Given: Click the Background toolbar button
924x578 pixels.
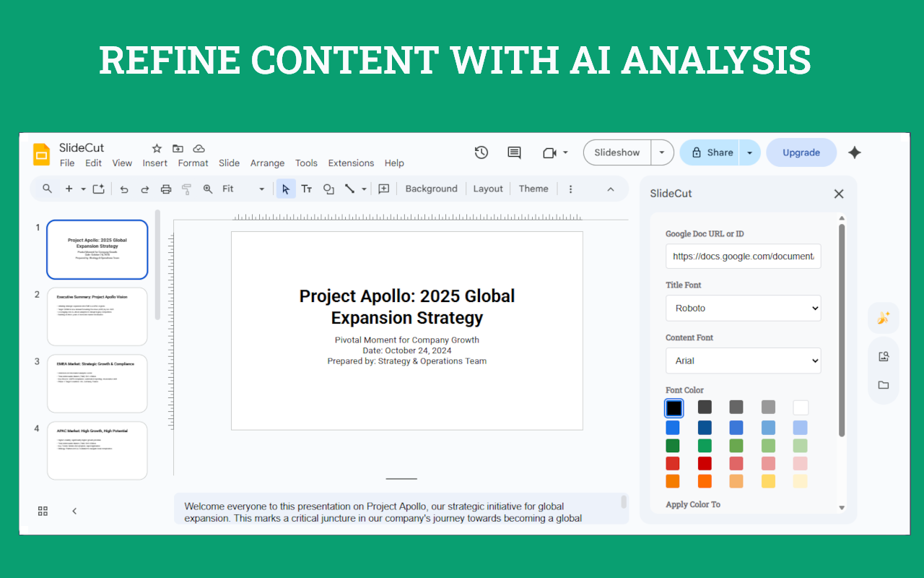Looking at the screenshot, I should pos(432,189).
